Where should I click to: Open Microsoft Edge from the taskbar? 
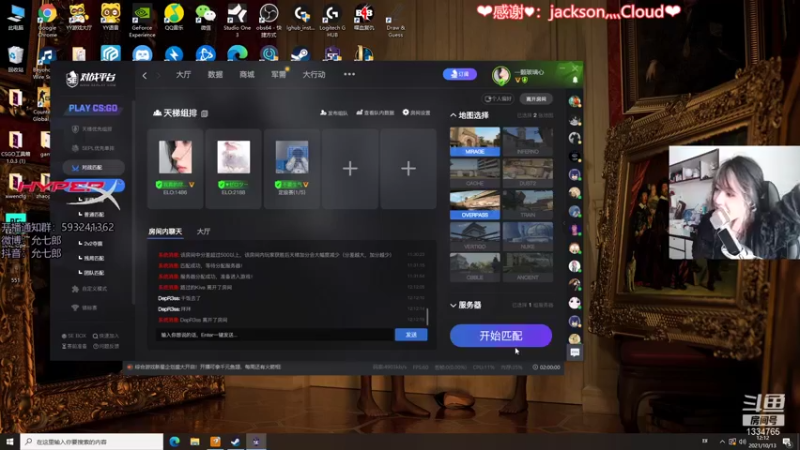click(x=174, y=441)
